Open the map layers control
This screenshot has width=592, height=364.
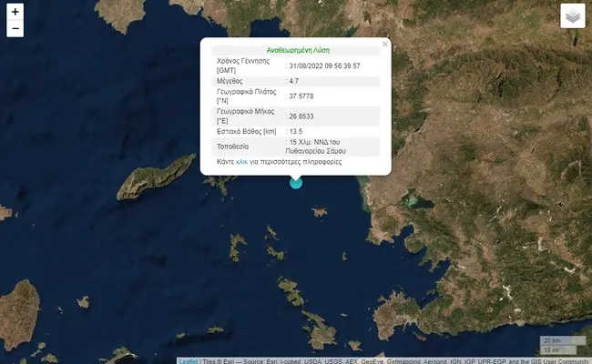[x=572, y=16]
